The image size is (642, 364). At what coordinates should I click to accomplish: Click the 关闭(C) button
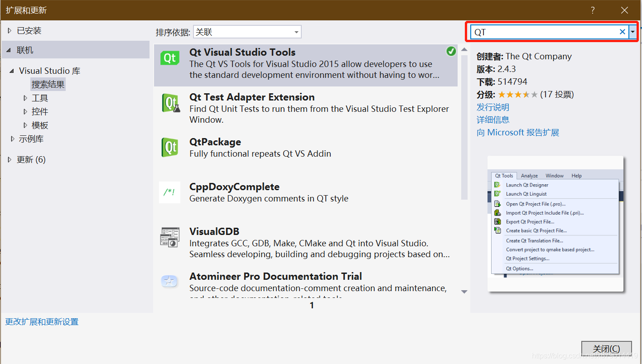pyautogui.click(x=606, y=349)
